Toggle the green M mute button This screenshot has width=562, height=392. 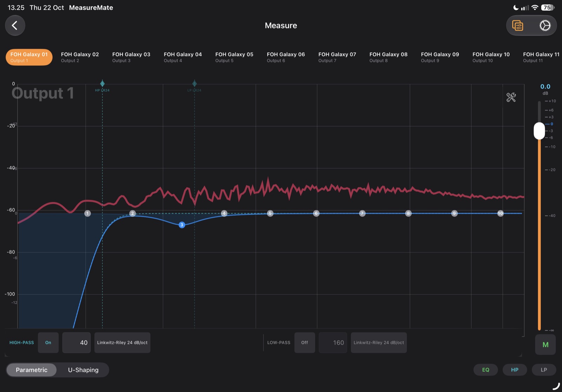tap(545, 345)
